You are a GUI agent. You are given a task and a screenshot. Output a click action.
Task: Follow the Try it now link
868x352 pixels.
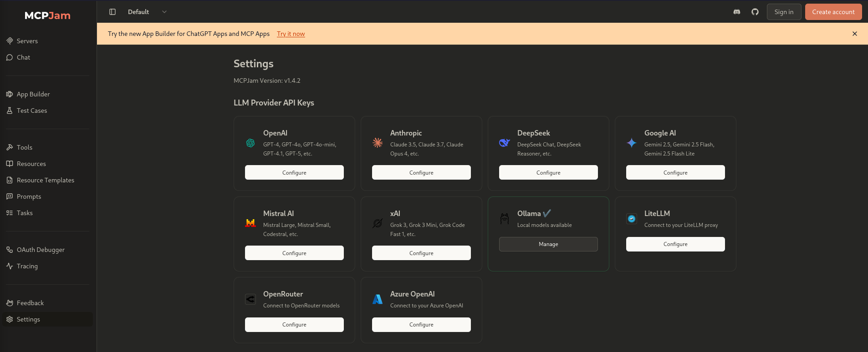(291, 34)
